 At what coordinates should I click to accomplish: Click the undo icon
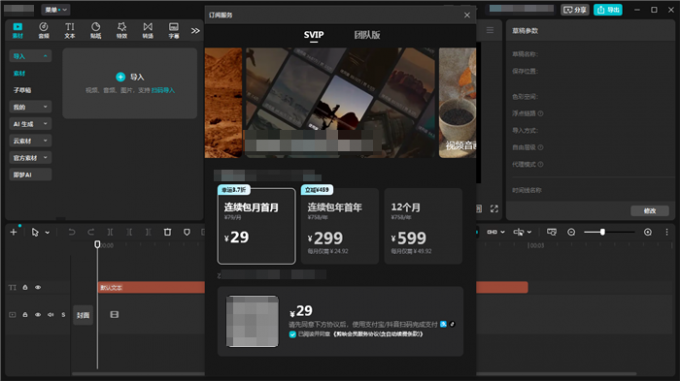point(72,232)
